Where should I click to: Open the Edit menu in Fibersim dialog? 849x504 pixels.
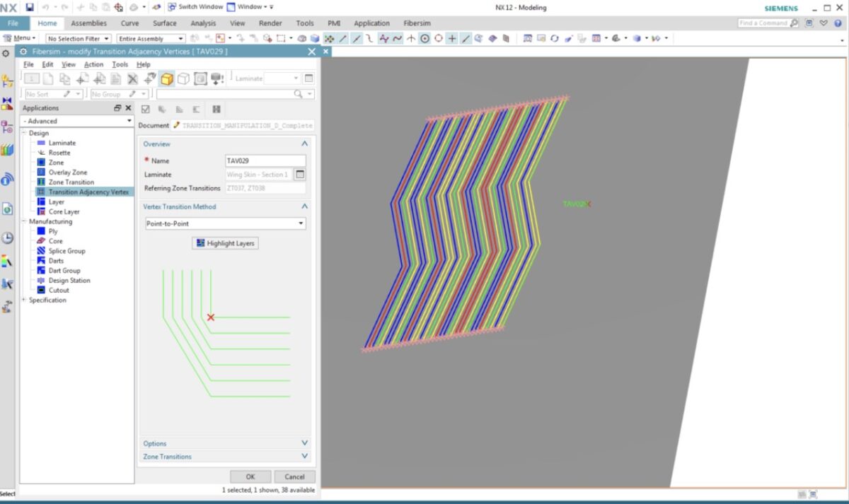tap(47, 64)
